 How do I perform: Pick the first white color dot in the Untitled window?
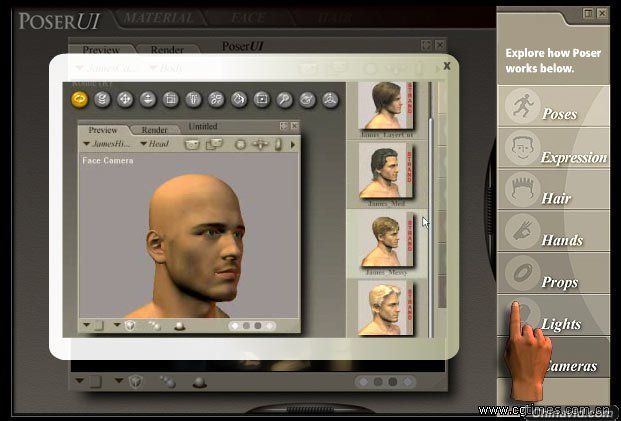pyautogui.click(x=235, y=326)
